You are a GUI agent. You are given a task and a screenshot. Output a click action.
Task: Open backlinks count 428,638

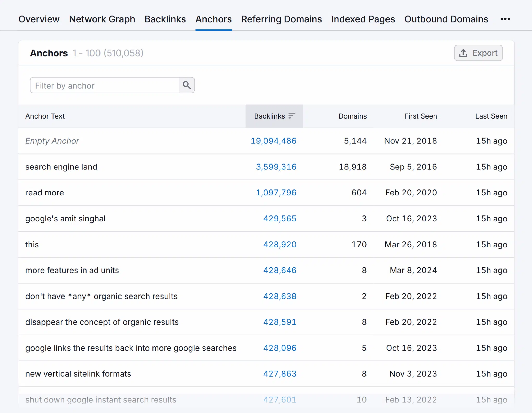click(280, 296)
